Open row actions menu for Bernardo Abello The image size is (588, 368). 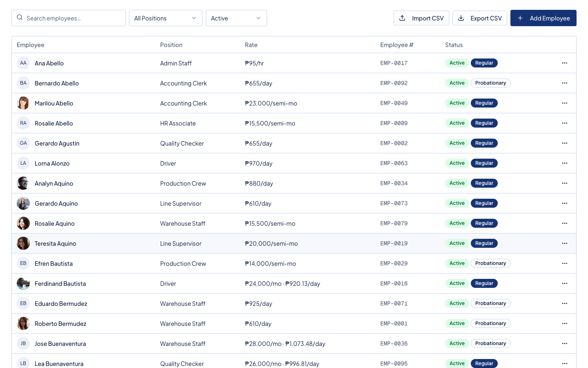[565, 83]
